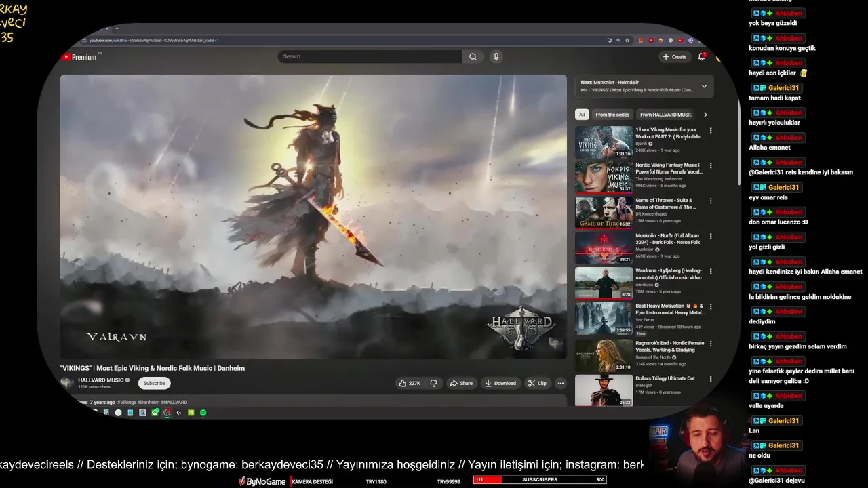This screenshot has width=868, height=488.
Task: Download the VIKINGS video
Action: click(x=500, y=384)
